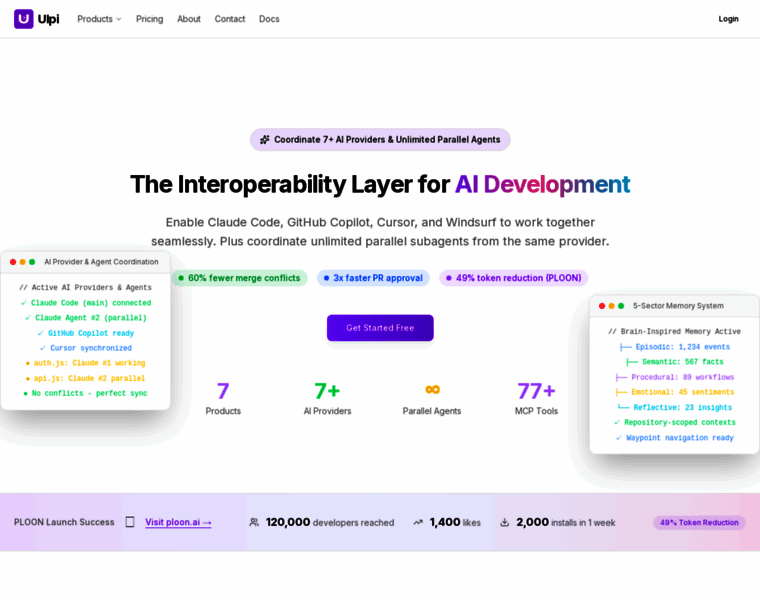
Task: Click red dot on AI Provider & Agent Coordination card
Action: click(13, 262)
